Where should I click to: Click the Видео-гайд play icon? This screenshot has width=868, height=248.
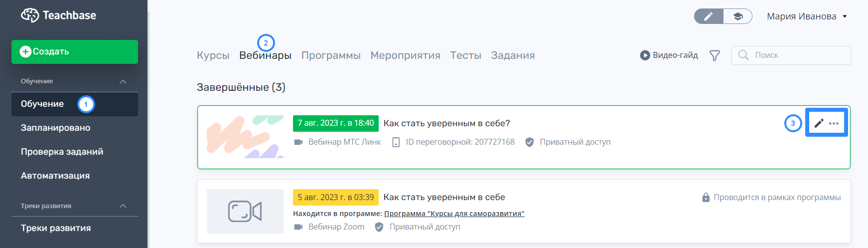point(645,55)
